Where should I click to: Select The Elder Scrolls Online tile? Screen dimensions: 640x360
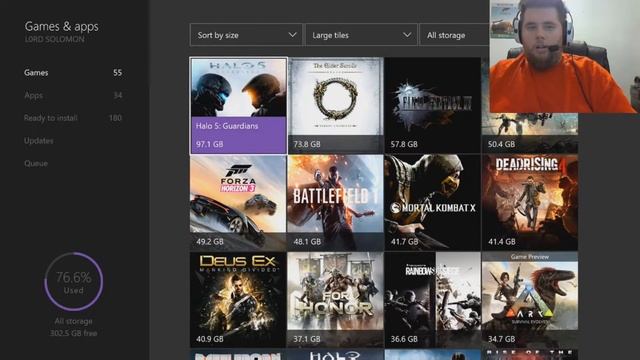pyautogui.click(x=336, y=105)
